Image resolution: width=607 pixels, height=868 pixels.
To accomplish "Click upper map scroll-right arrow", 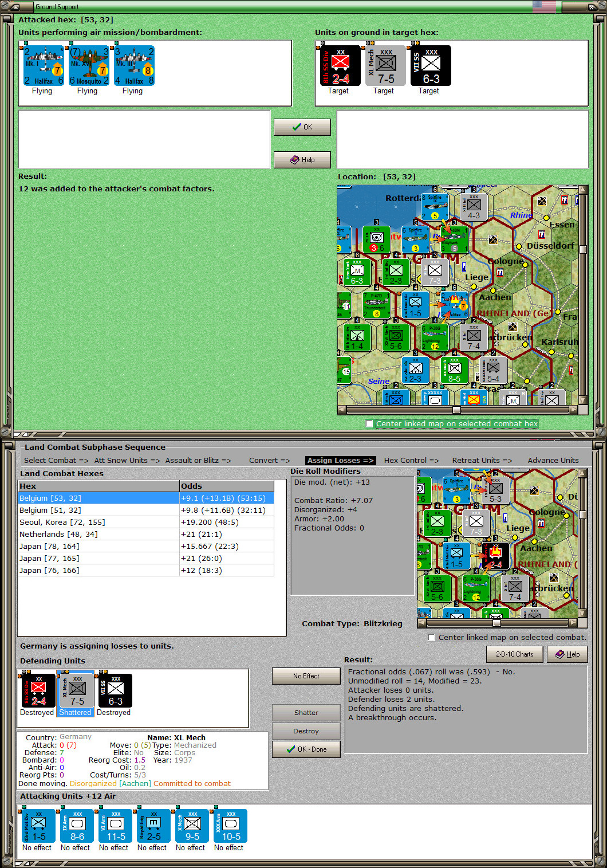I will coord(574,410).
